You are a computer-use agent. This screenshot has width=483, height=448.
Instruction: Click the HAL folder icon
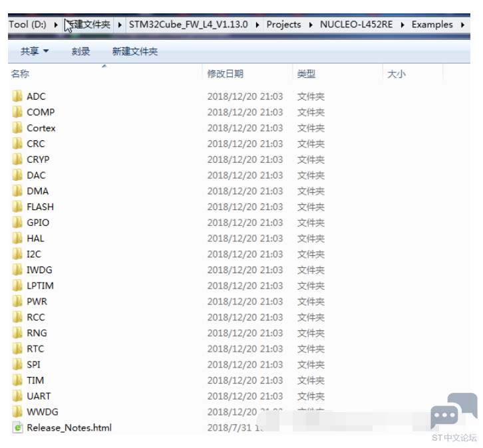(x=17, y=238)
